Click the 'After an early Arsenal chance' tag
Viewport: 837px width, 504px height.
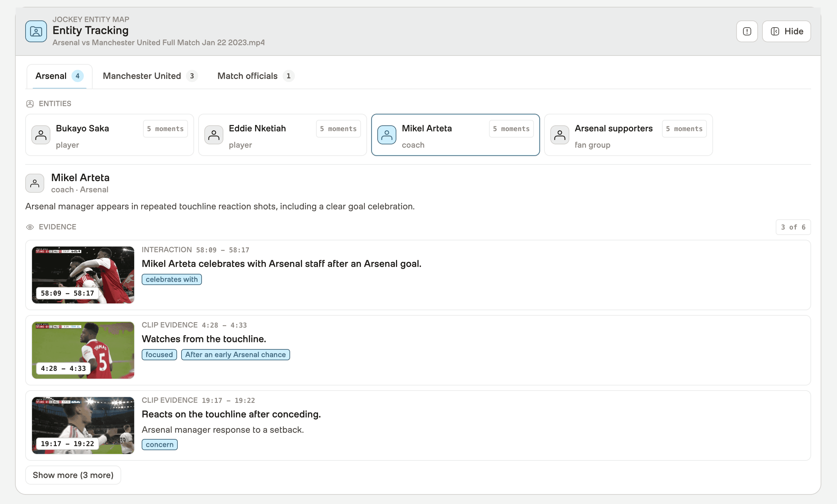(x=236, y=355)
